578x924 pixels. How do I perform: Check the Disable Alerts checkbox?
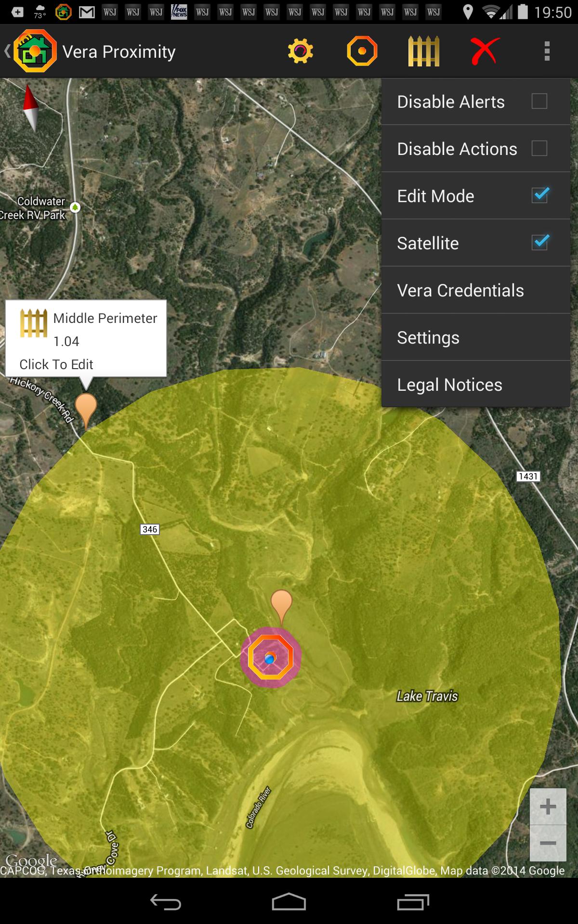[x=539, y=102]
